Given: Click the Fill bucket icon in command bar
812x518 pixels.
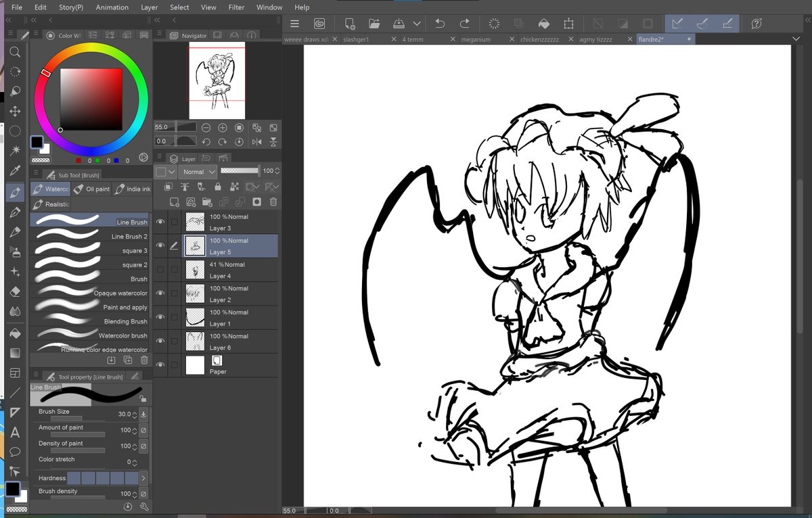Looking at the screenshot, I should (x=543, y=23).
